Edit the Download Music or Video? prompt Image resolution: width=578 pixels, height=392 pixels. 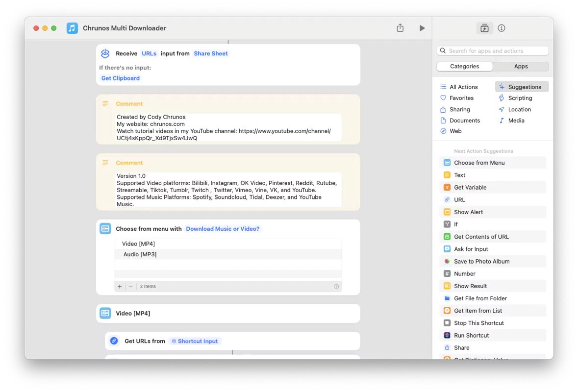tap(223, 229)
